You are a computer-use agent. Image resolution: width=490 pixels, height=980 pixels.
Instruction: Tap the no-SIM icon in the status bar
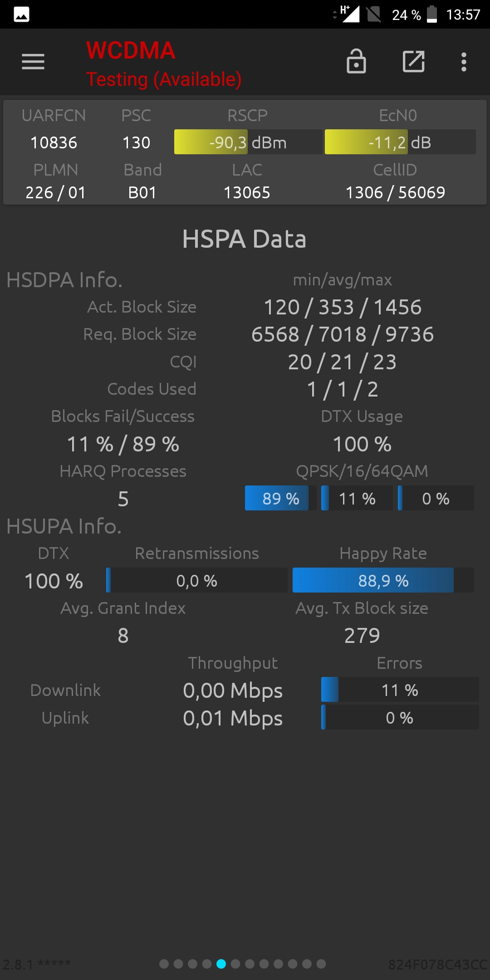374,14
